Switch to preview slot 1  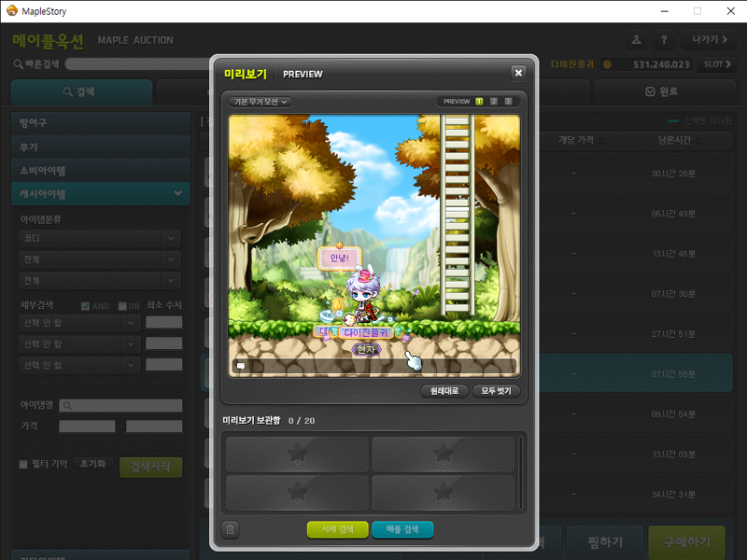click(x=479, y=102)
